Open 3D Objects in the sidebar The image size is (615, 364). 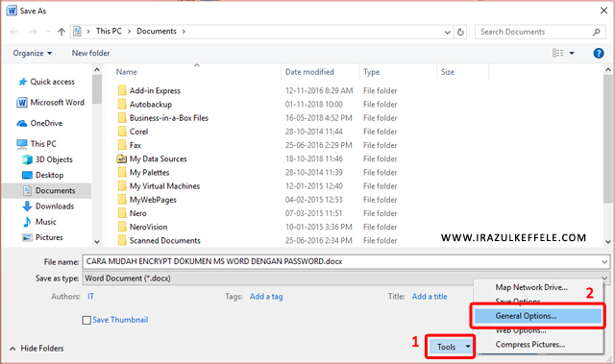[47, 159]
